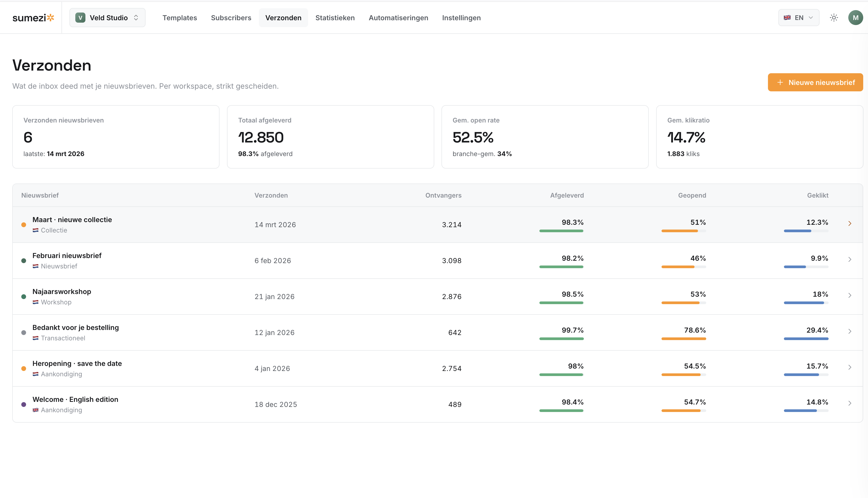Open the Automatiseringen tab
Image resolution: width=868 pixels, height=498 pixels.
pos(398,18)
